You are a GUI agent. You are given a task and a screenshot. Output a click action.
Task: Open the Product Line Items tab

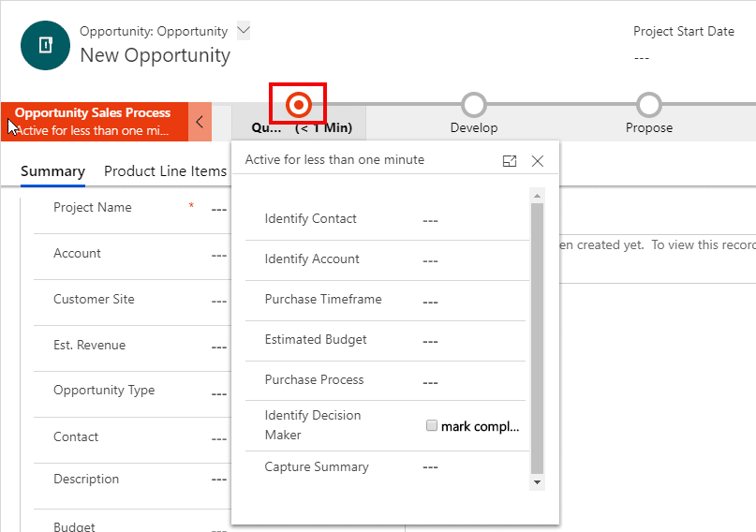pos(165,171)
